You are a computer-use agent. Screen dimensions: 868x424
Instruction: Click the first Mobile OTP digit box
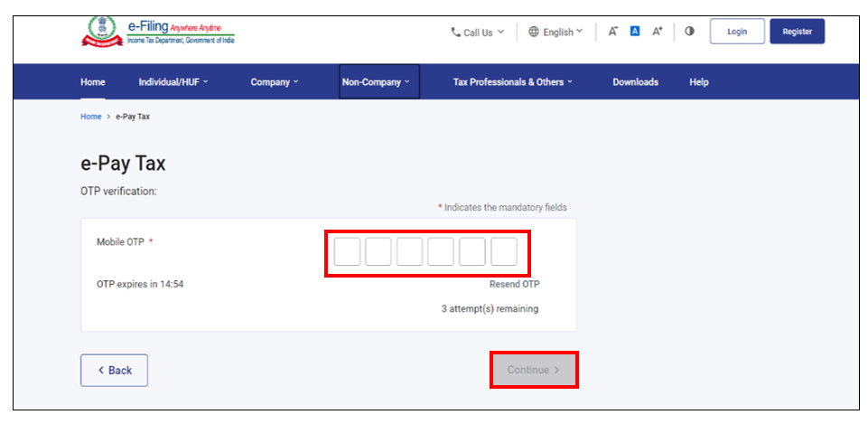pos(347,252)
